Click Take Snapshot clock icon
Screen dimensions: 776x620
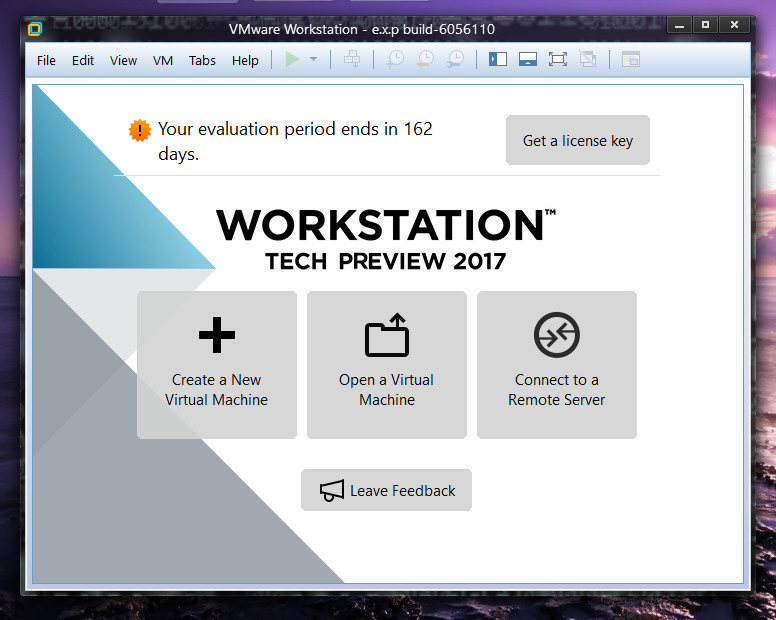point(395,59)
